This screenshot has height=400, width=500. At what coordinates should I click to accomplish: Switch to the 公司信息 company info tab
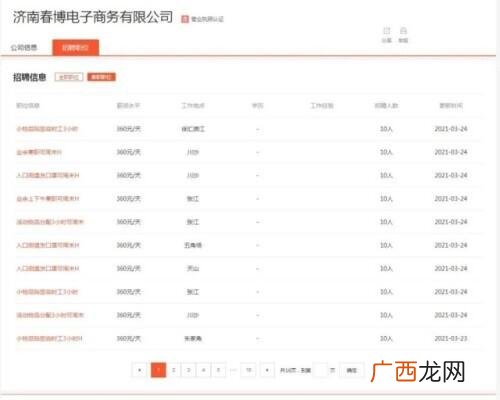[24, 47]
